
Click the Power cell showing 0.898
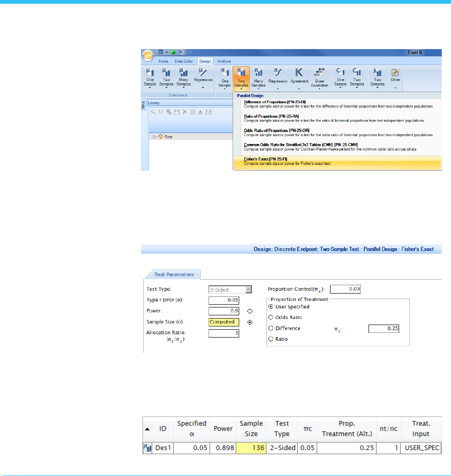[223, 448]
